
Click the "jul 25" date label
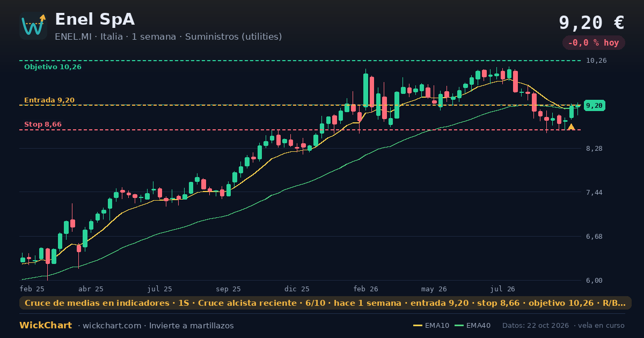(x=160, y=289)
